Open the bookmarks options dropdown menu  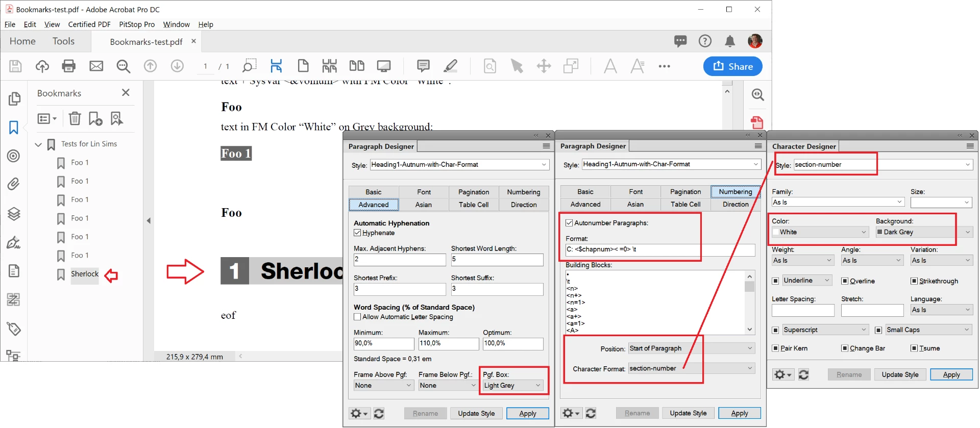47,119
